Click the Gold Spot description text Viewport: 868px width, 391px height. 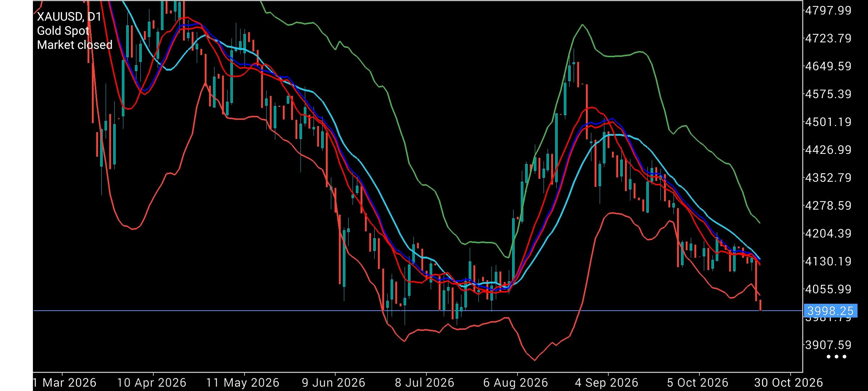click(63, 31)
